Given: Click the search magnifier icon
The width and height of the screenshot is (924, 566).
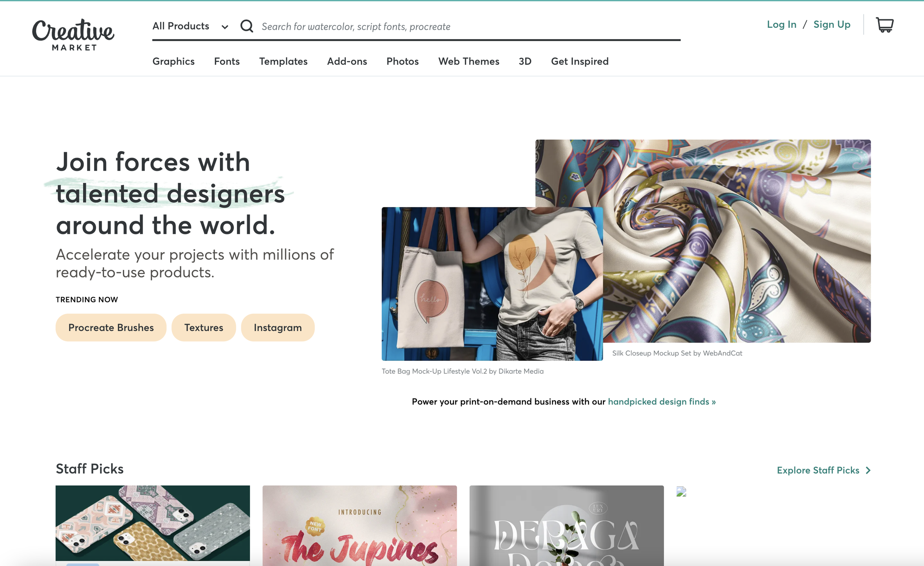Looking at the screenshot, I should click(x=247, y=26).
